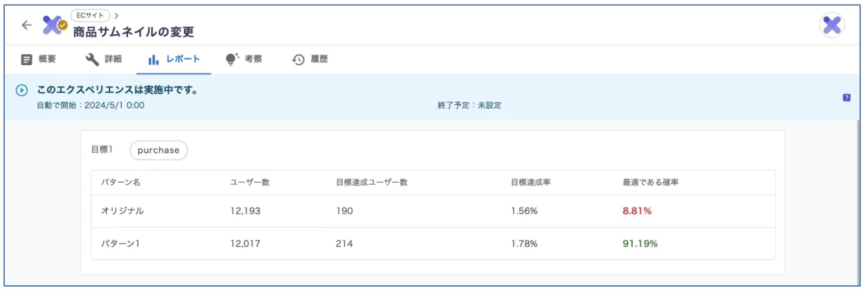Switch to the レポート tab
Screen dimensions: 868x292
174,59
